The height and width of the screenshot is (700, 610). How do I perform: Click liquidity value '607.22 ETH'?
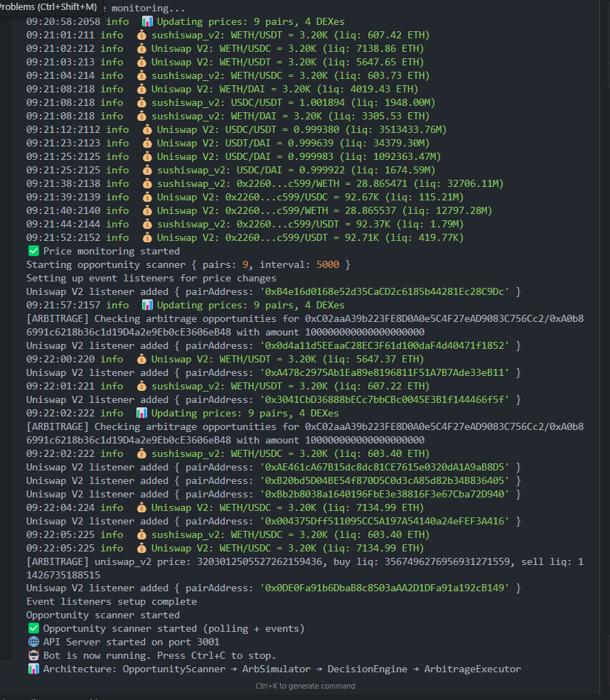396,386
